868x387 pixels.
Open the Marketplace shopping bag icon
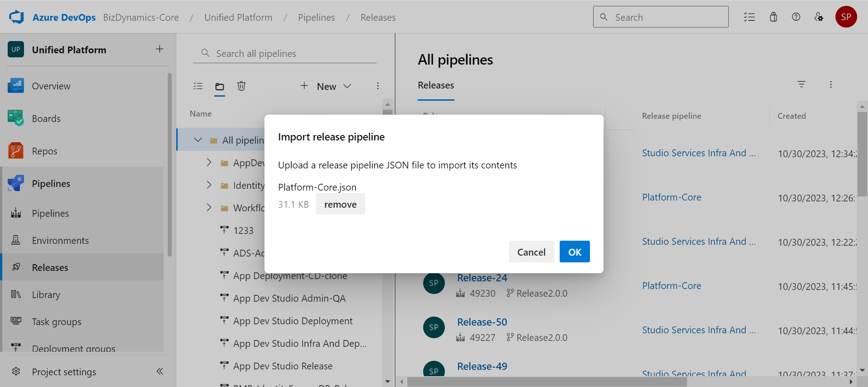(774, 17)
